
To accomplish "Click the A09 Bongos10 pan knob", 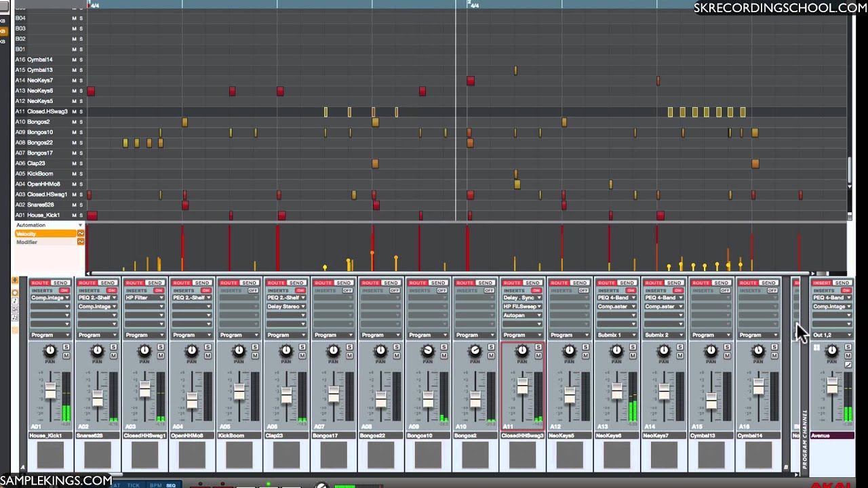I will [x=427, y=350].
